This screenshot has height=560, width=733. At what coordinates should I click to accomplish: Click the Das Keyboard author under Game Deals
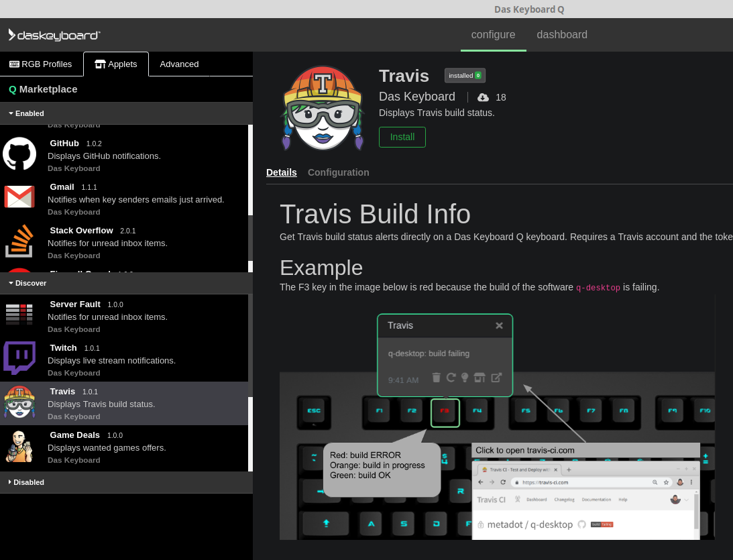coord(74,460)
